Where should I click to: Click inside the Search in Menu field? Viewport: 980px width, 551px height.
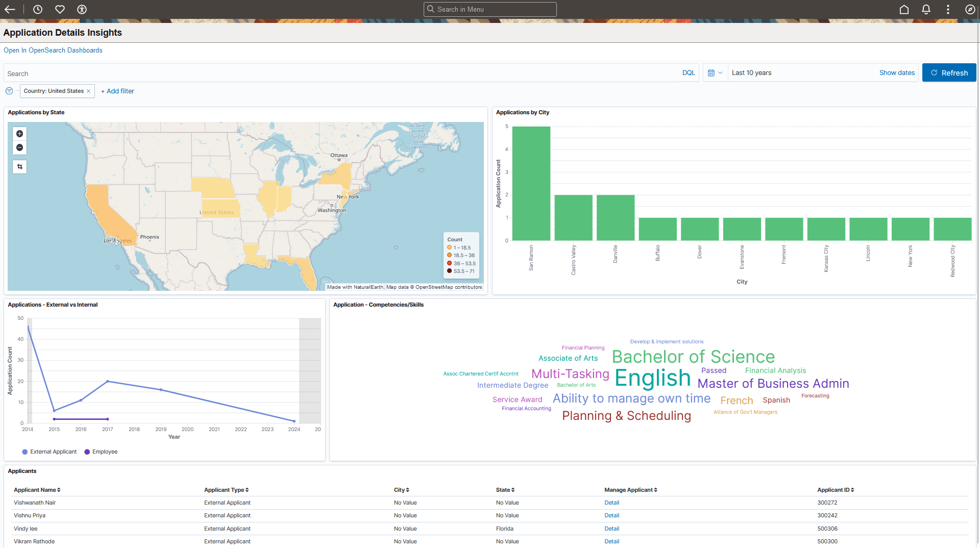point(490,9)
